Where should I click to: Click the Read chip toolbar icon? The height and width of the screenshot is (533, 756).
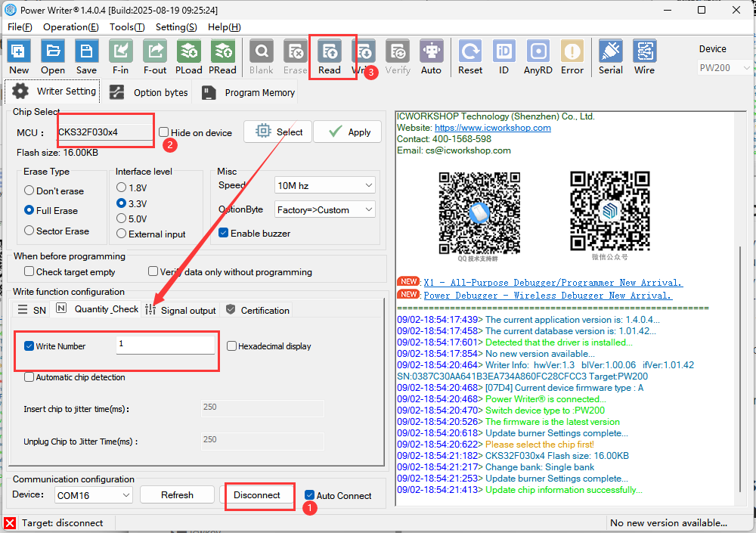tap(330, 57)
